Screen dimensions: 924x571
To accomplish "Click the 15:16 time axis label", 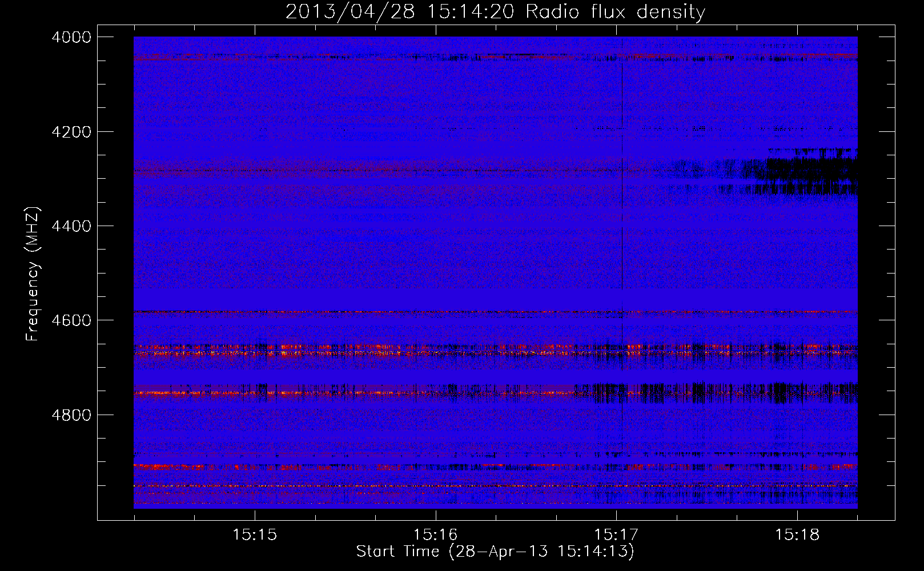I will (x=436, y=534).
